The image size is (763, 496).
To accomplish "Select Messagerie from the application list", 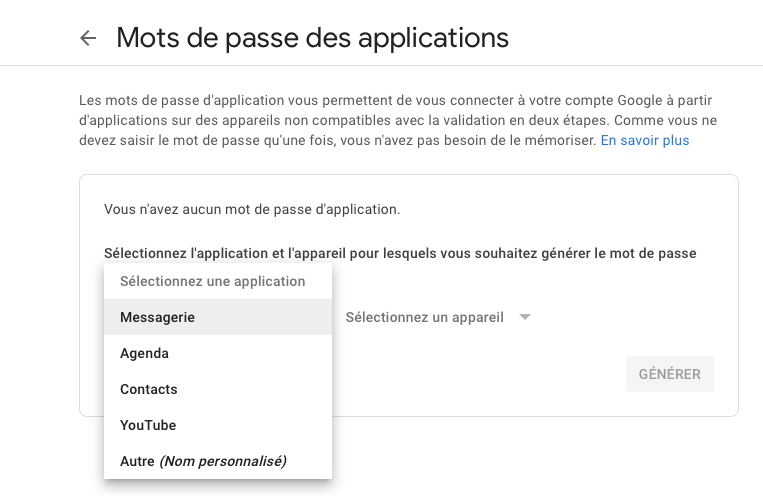I will tap(157, 317).
